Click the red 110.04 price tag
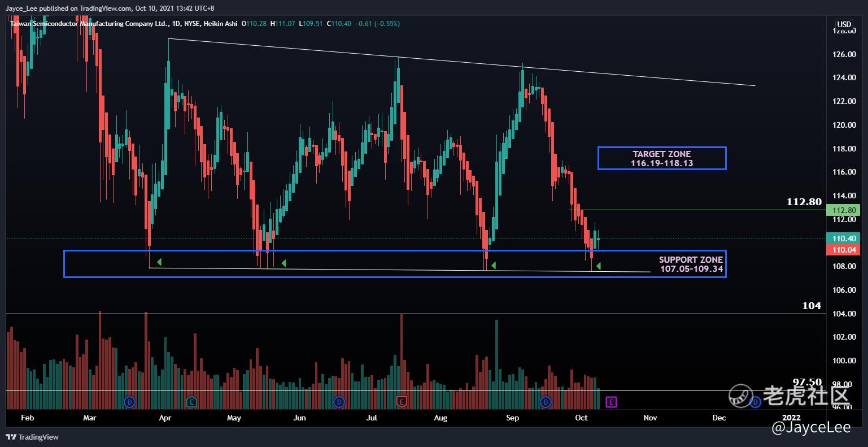 click(842, 249)
